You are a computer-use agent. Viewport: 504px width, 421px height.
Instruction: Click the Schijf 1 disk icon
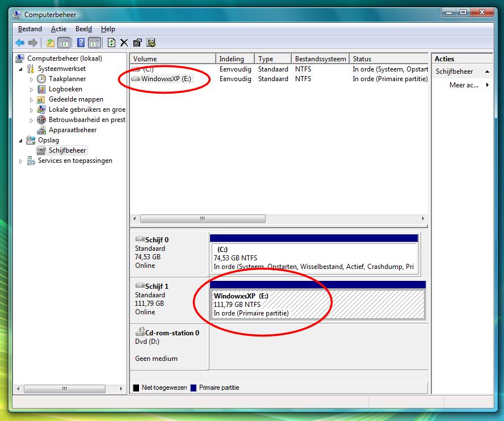pyautogui.click(x=140, y=287)
